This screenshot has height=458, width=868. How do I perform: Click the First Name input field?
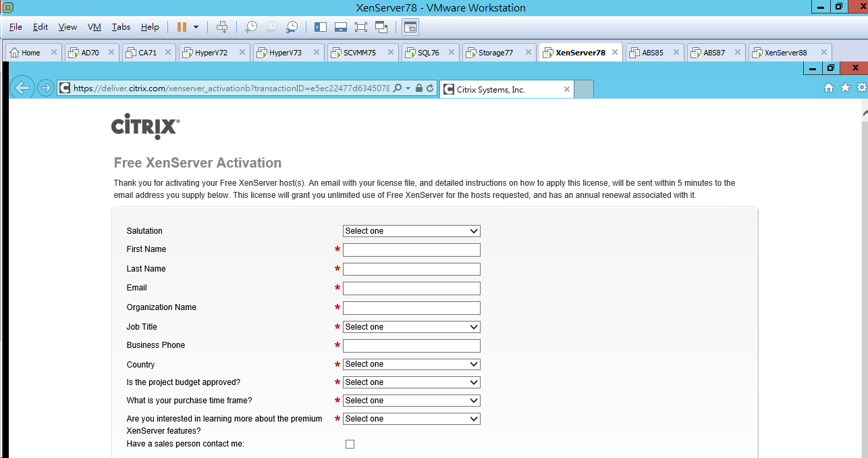[412, 250]
